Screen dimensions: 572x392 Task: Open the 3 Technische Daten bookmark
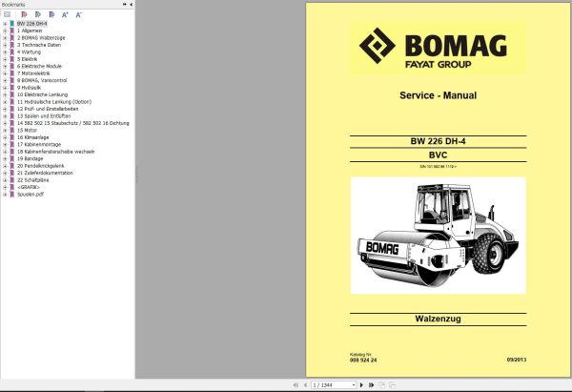(39, 45)
